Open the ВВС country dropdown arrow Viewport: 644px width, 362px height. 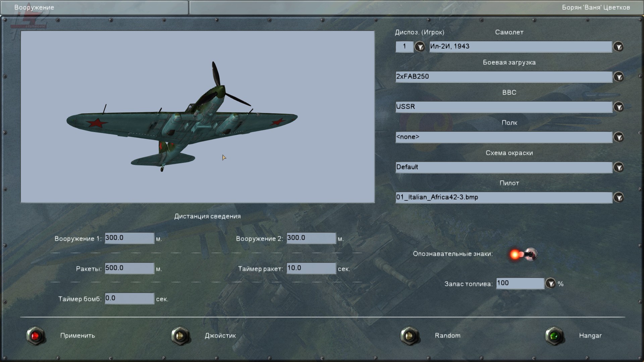(x=618, y=107)
